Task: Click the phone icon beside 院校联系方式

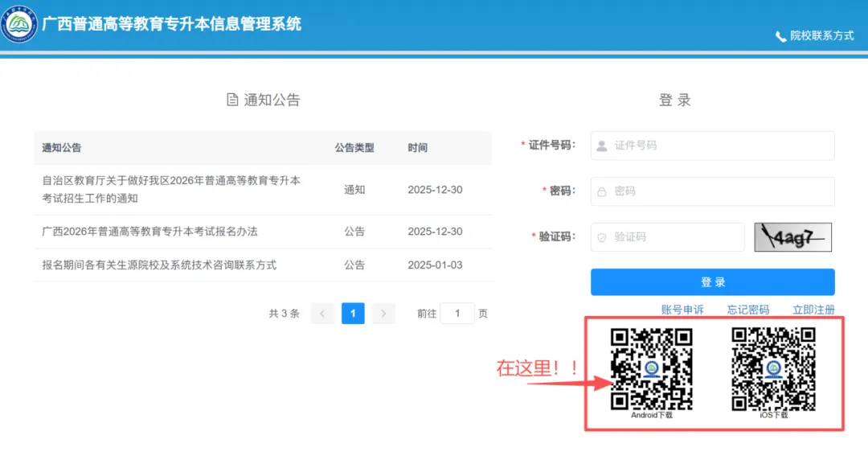Action: [x=780, y=36]
